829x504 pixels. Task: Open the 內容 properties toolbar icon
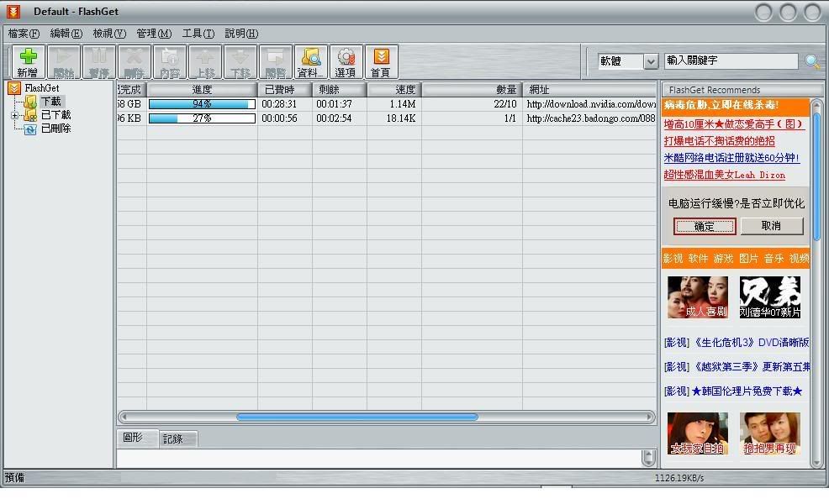coord(170,62)
